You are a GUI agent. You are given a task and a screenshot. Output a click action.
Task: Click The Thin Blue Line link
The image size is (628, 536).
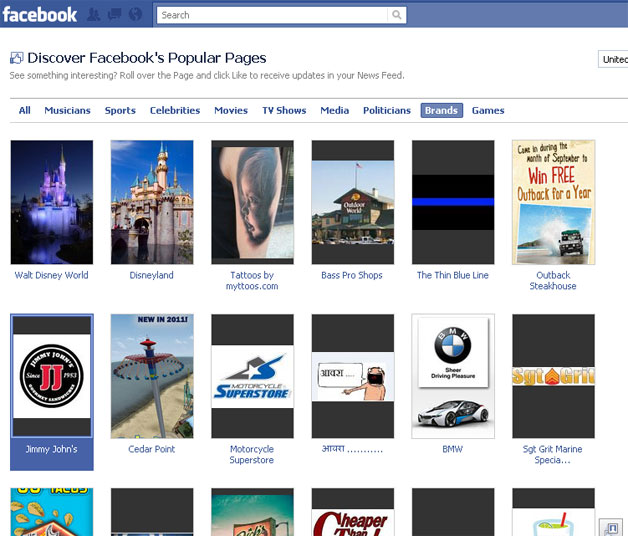coord(453,275)
